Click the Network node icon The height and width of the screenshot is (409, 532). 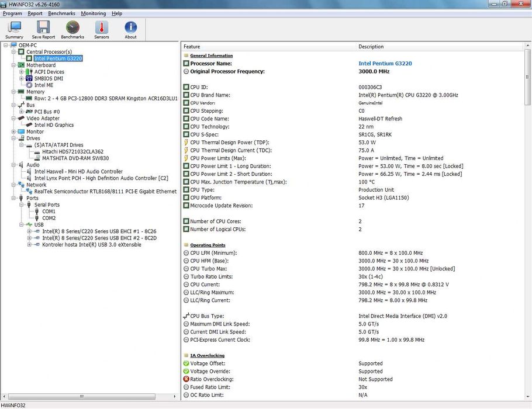tap(21, 185)
